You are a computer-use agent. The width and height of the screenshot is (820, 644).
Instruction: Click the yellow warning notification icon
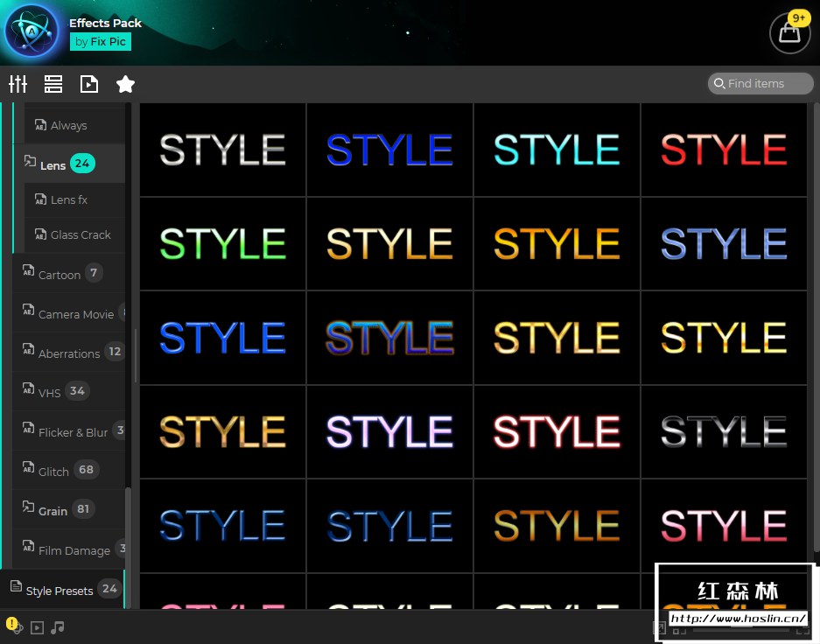(x=11, y=624)
